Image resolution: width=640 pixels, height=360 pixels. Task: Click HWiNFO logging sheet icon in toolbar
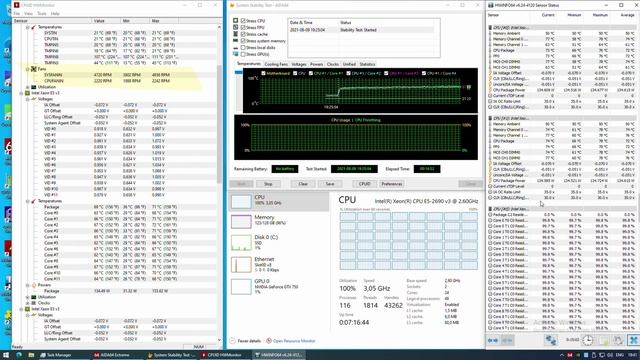(604, 340)
